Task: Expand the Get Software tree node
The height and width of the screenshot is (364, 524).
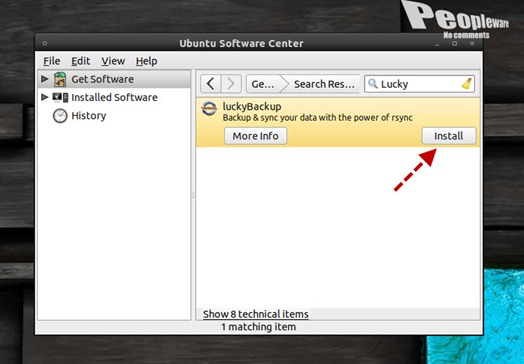Action: 45,79
